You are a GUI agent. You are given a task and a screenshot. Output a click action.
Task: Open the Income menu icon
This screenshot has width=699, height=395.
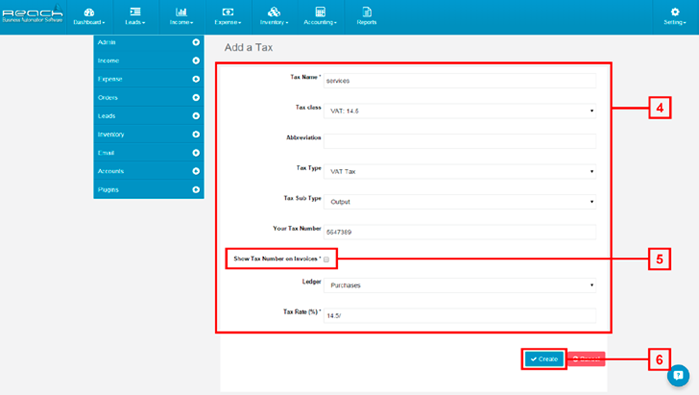(x=181, y=12)
